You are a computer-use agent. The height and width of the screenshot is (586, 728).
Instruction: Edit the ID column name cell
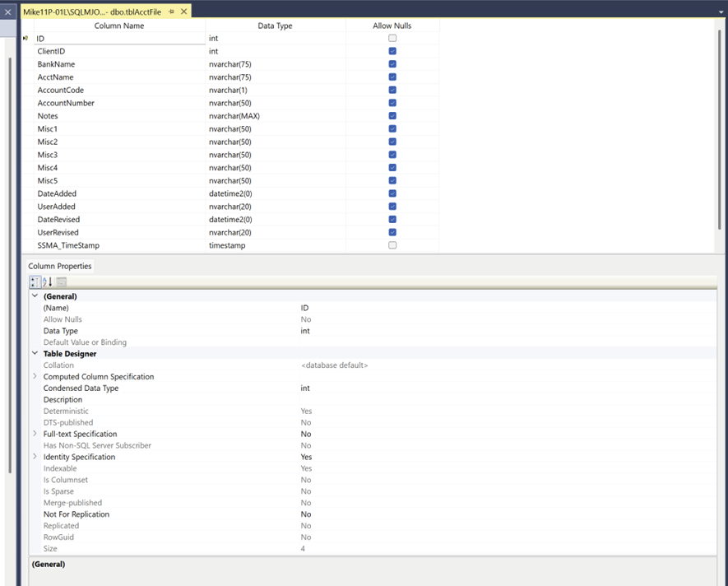pyautogui.click(x=120, y=39)
